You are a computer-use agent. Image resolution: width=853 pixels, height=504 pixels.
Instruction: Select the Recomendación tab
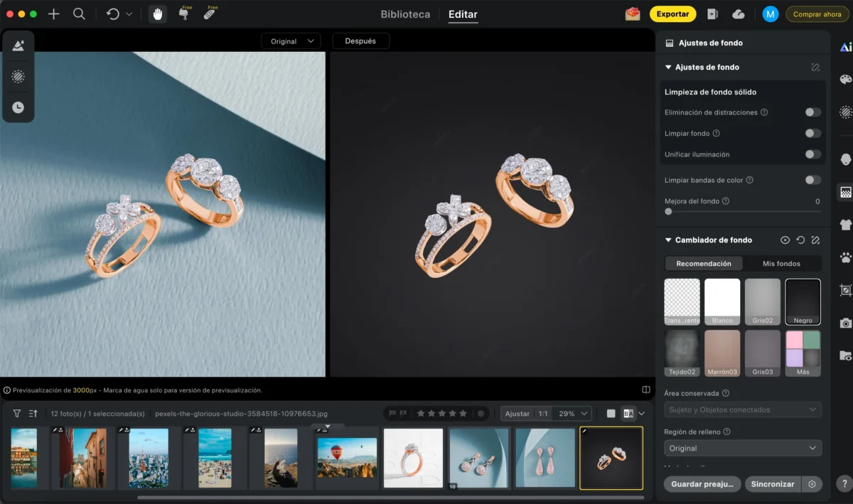[704, 264]
